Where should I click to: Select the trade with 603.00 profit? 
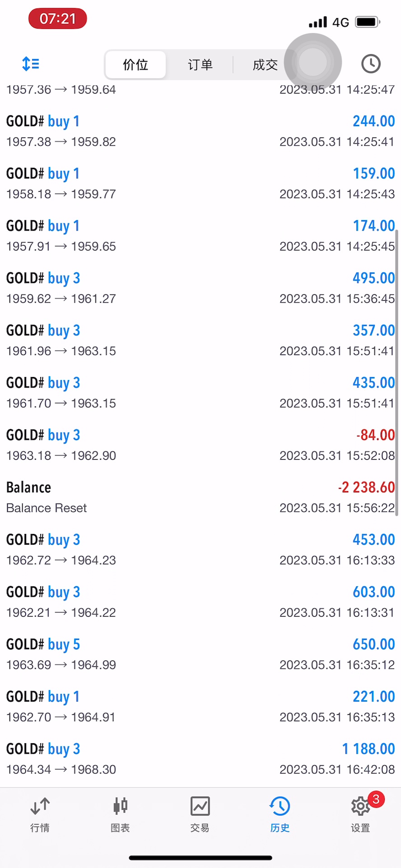point(200,602)
